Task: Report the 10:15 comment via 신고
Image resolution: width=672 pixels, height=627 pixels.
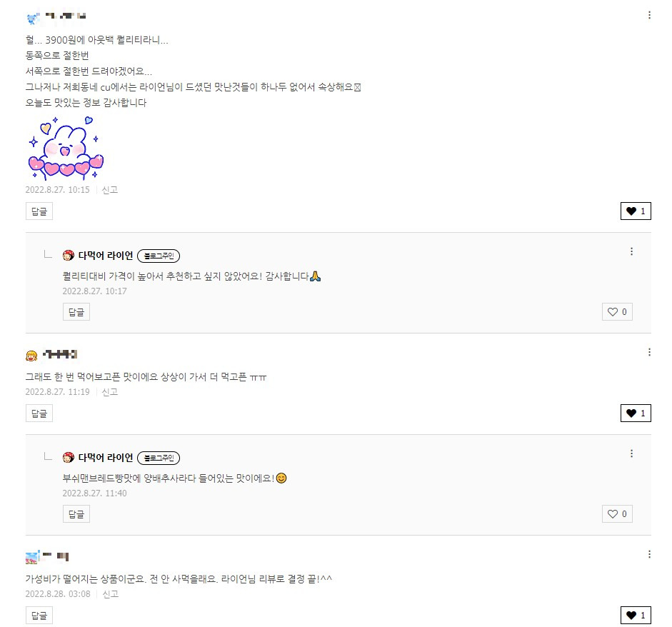Action: pyautogui.click(x=110, y=190)
